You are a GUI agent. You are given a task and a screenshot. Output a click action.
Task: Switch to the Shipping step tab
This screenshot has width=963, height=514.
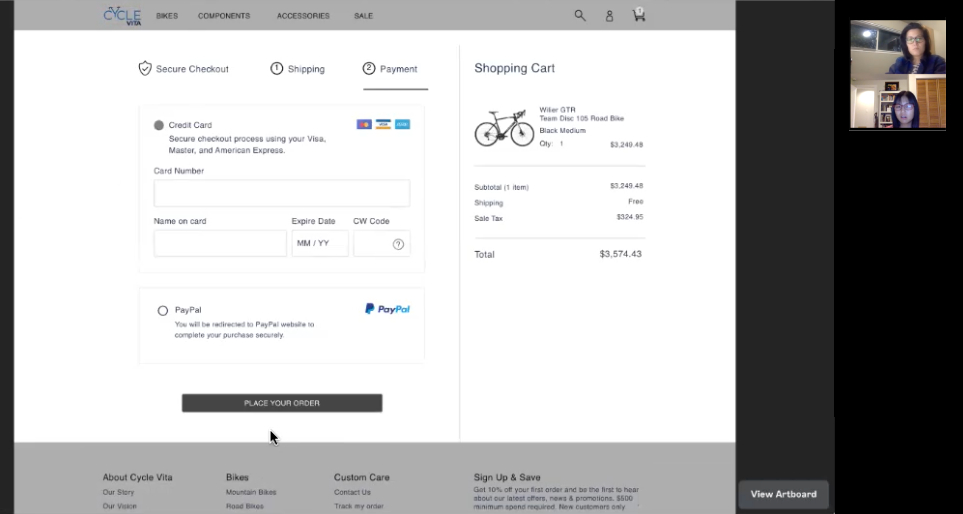(x=298, y=69)
